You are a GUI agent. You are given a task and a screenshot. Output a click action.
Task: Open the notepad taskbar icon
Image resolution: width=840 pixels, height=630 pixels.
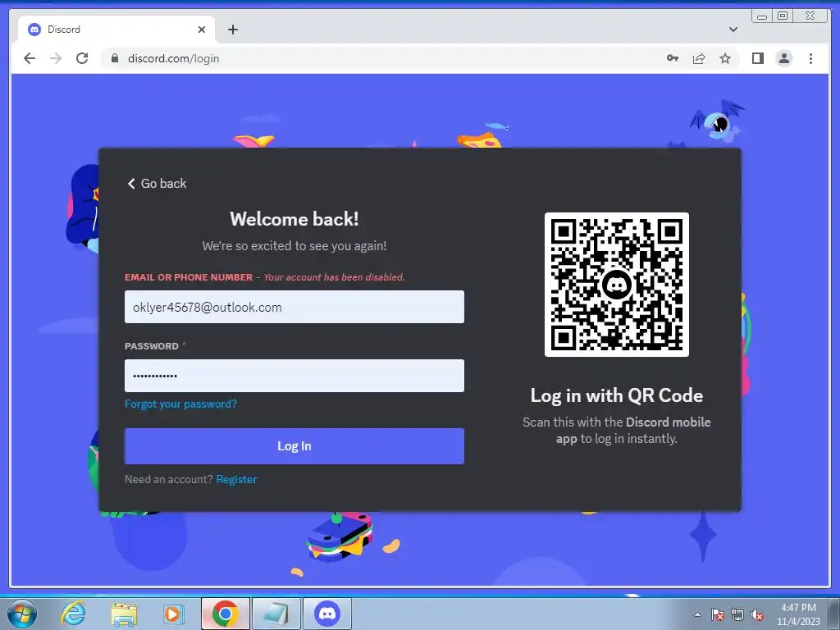pos(276,614)
